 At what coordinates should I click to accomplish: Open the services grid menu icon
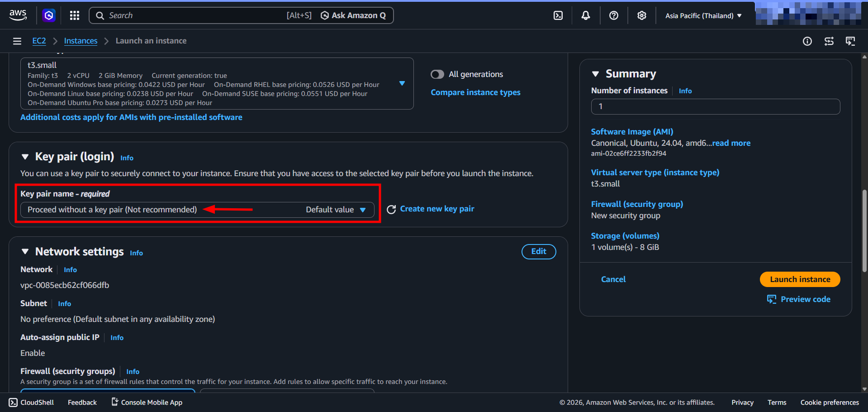(x=75, y=15)
